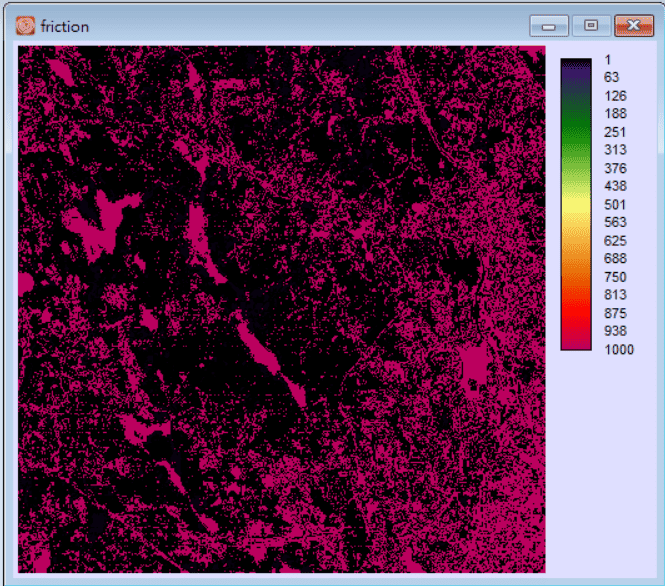The height and width of the screenshot is (586, 665).
Task: Click legend value 251
Action: pyautogui.click(x=615, y=132)
